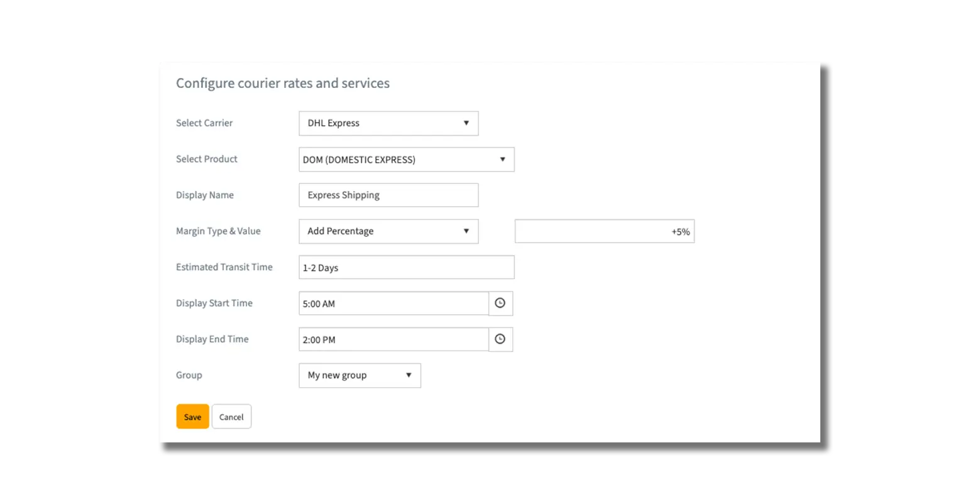Screen dimensions: 980x504
Task: Open the Select Carrier dropdown showing DHL Express
Action: pos(388,123)
